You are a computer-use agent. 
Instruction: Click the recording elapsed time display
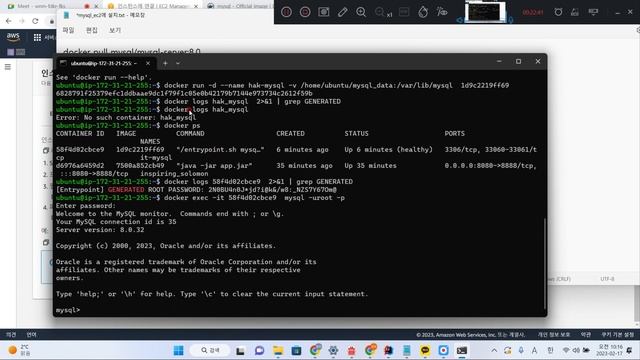tap(533, 12)
